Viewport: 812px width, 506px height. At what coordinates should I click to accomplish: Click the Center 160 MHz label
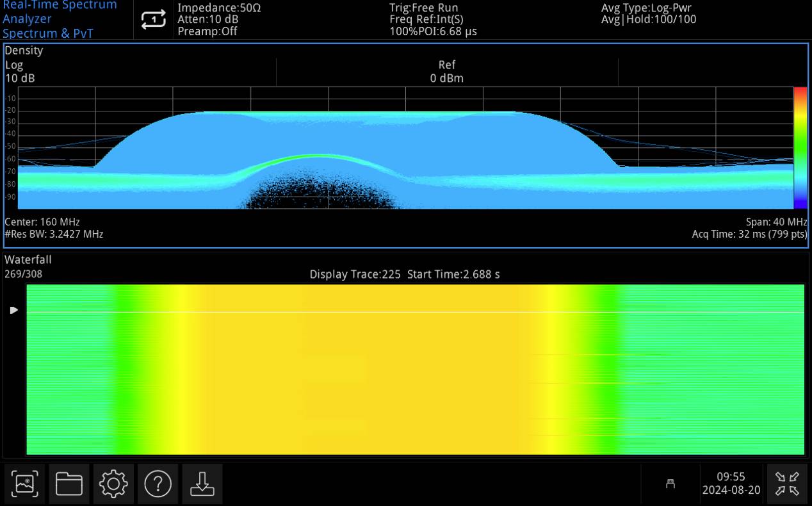44,222
